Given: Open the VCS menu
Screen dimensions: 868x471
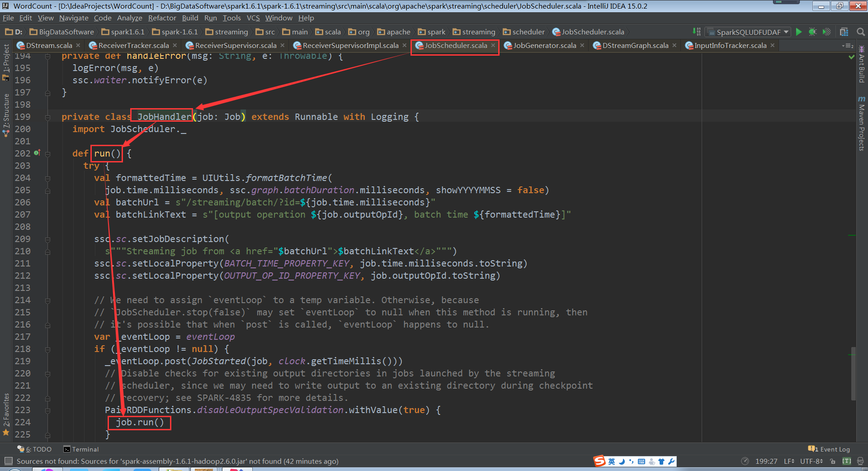Looking at the screenshot, I should point(253,18).
